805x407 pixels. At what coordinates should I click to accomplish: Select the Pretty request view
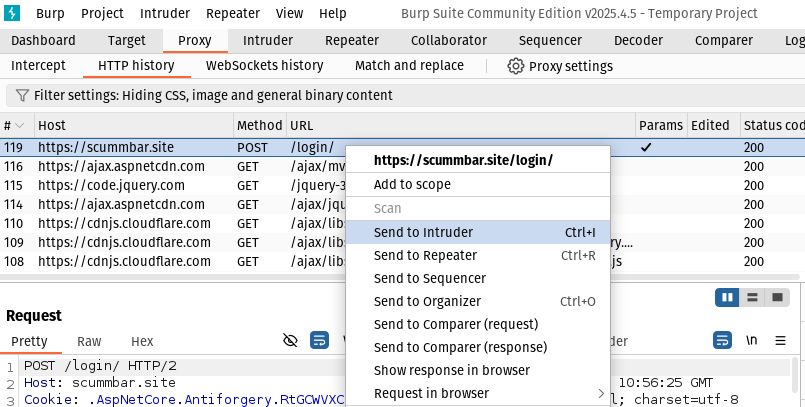29,342
